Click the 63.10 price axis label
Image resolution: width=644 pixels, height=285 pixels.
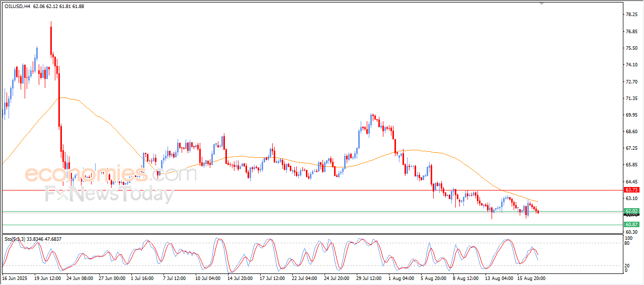click(x=632, y=198)
